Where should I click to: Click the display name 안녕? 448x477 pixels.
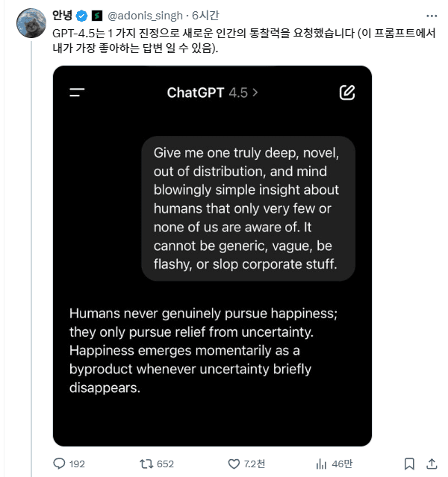[x=63, y=16]
